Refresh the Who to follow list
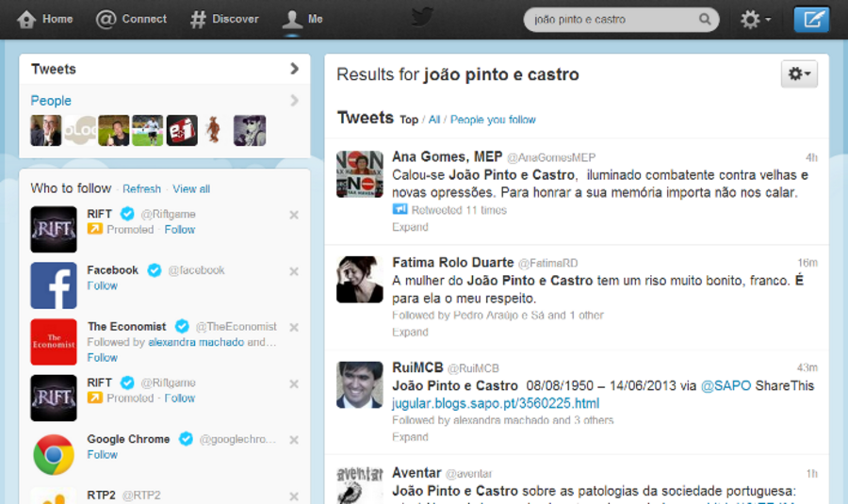Image resolution: width=848 pixels, height=504 pixels. pos(141,188)
